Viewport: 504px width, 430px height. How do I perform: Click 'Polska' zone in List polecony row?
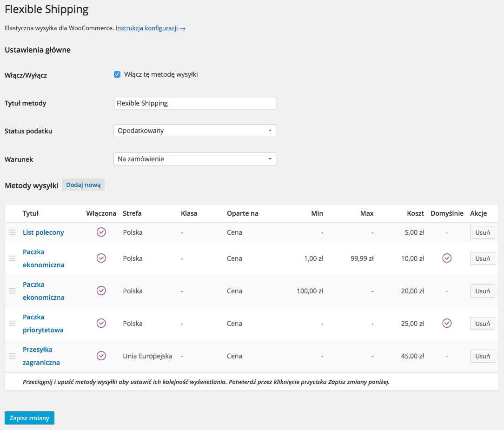(133, 232)
